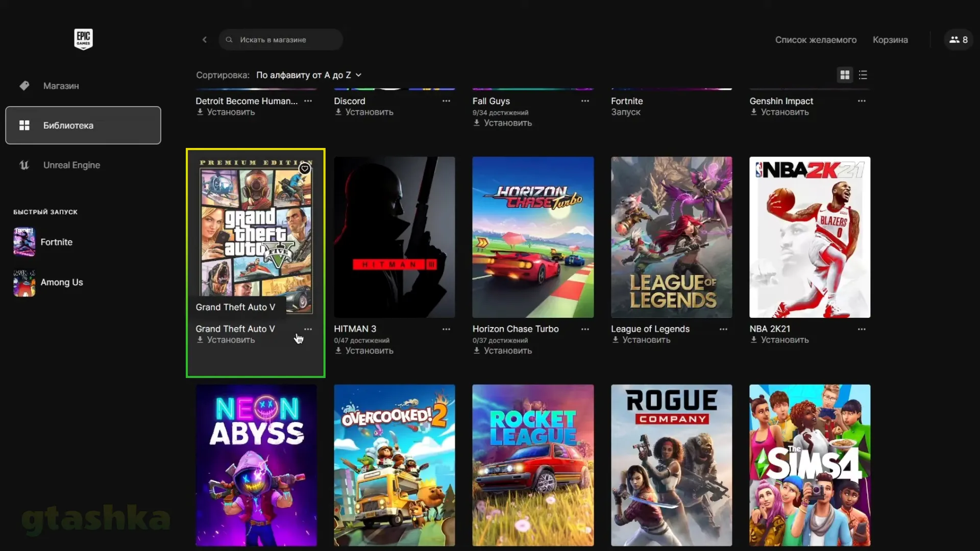Open the League of Legends cover art
Viewport: 980px width, 551px height.
672,237
